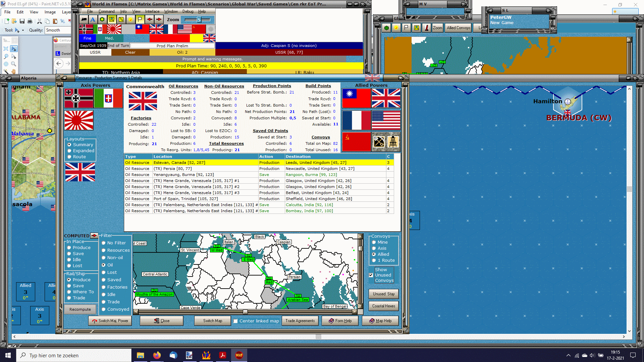
Task: Uncheck Show Unused Convoys checkbox
Action: tap(371, 275)
